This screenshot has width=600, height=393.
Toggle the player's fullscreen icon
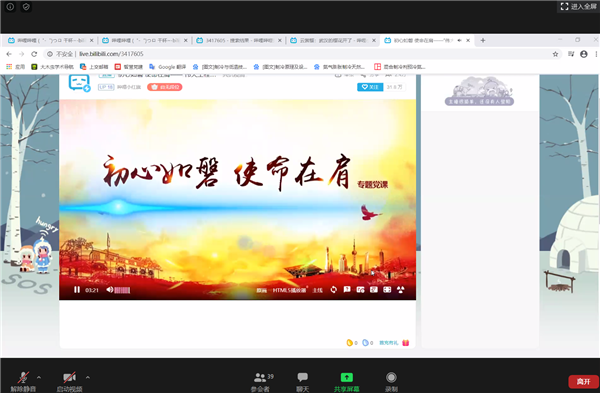(x=387, y=290)
